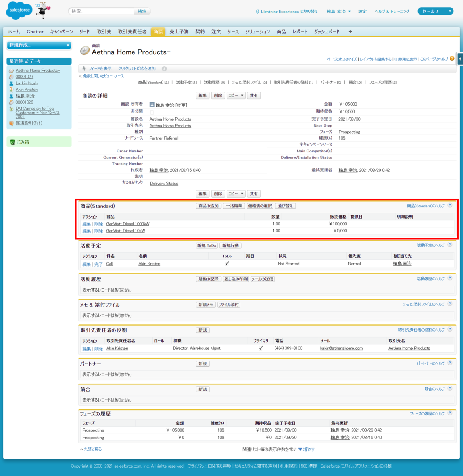Screen dimensions: 463x476
Task: Click the 価格表の選択 button
Action: pos(260,206)
